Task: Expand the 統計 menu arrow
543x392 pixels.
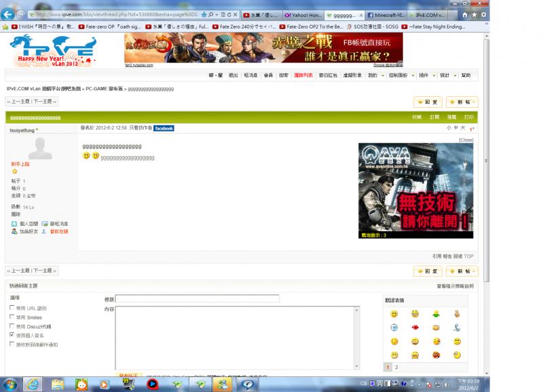Action: coord(455,75)
